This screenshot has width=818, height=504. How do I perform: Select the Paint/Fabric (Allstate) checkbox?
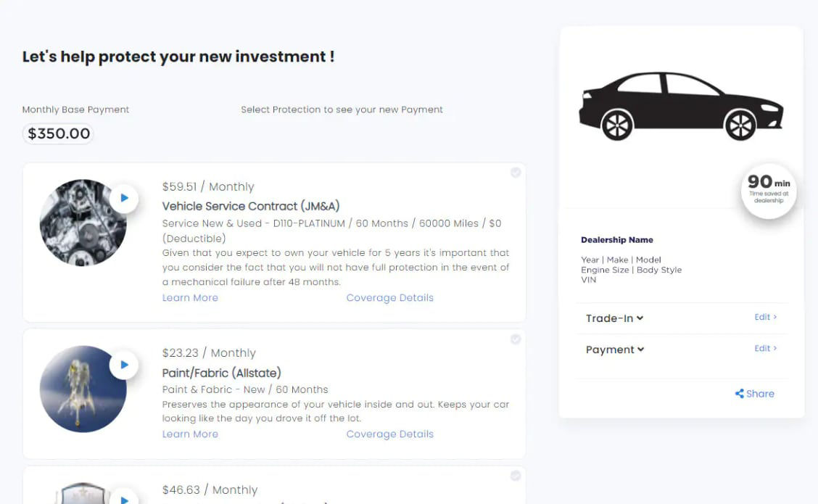click(x=516, y=339)
